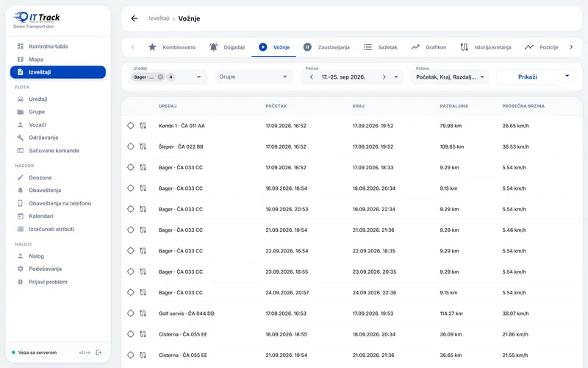
Task: Select the Kombi 1 row radio circle
Action: tap(131, 126)
